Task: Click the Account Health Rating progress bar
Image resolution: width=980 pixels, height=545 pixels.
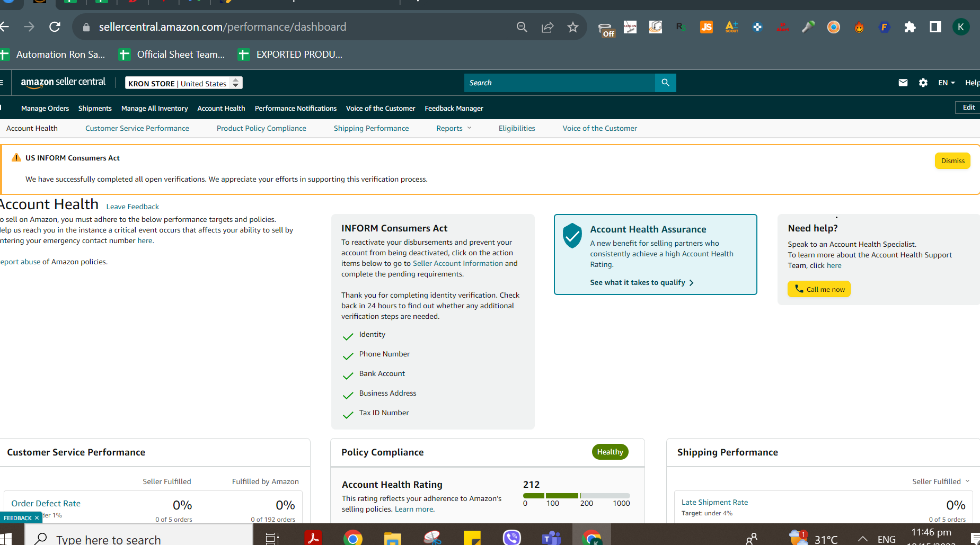Action: click(577, 496)
